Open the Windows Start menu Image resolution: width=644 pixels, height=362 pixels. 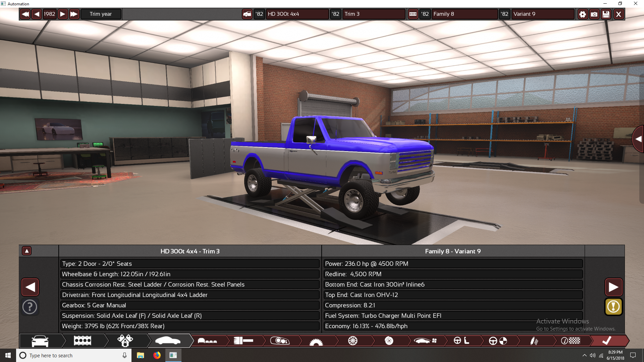point(8,355)
